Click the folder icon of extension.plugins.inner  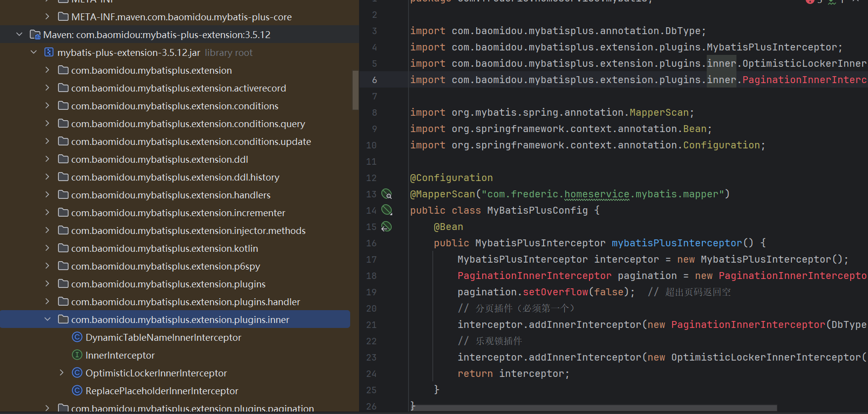63,320
